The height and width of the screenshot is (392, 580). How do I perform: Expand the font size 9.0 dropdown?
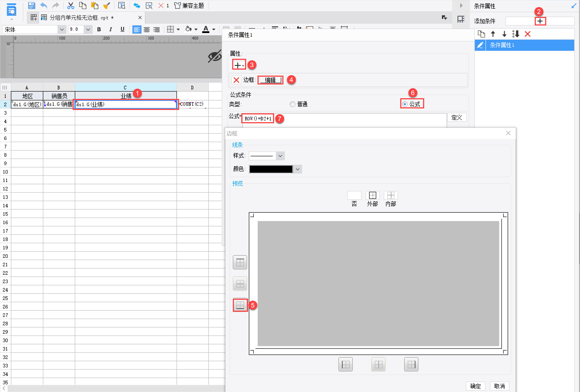coord(88,29)
